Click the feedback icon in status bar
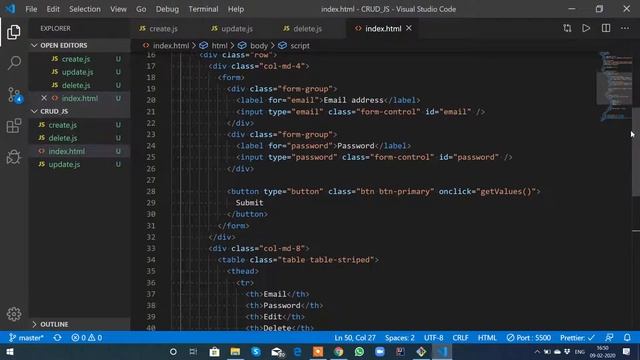The height and width of the screenshot is (360, 640). coord(609,338)
